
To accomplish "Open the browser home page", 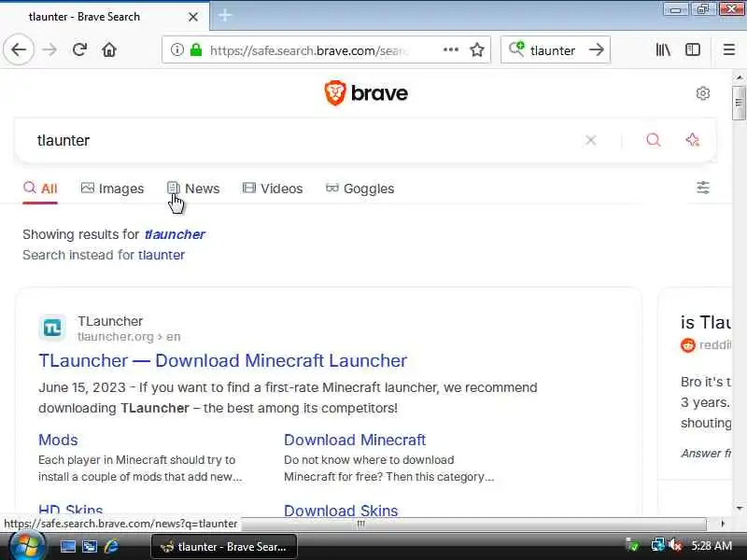I will click(109, 49).
